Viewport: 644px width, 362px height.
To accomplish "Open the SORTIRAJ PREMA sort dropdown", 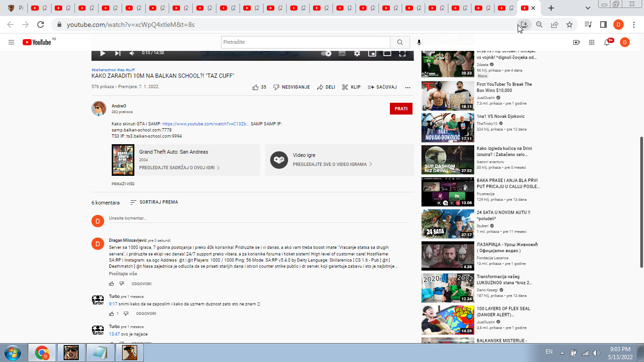I will point(154,202).
